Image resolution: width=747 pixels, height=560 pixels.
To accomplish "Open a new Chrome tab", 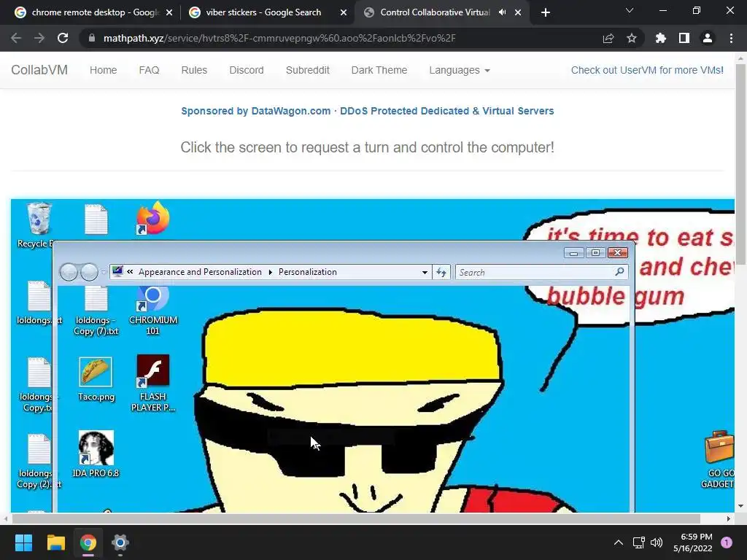I will pos(546,12).
